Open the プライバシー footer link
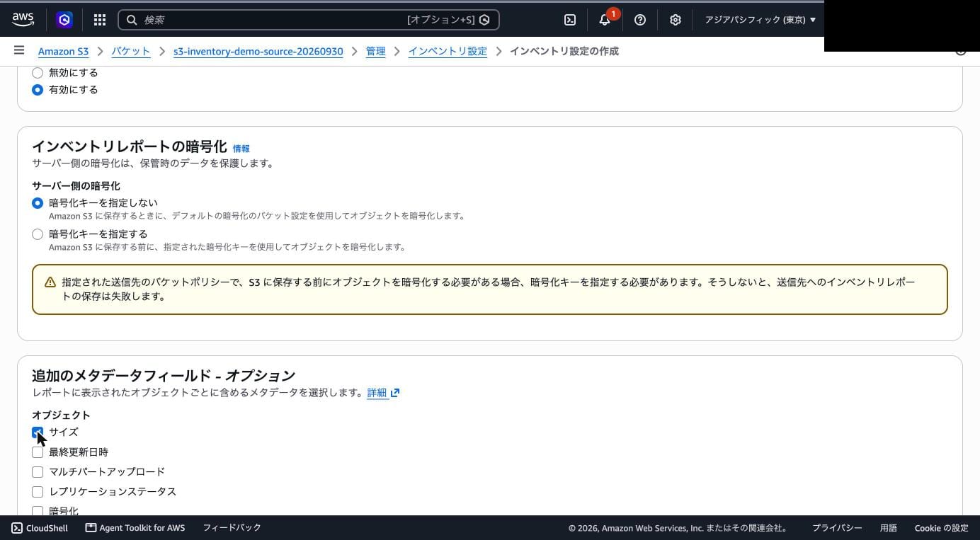The width and height of the screenshot is (980, 540). tap(837, 528)
